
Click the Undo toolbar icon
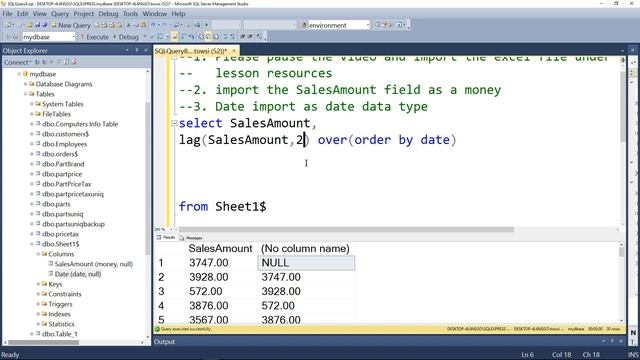pos(153,25)
